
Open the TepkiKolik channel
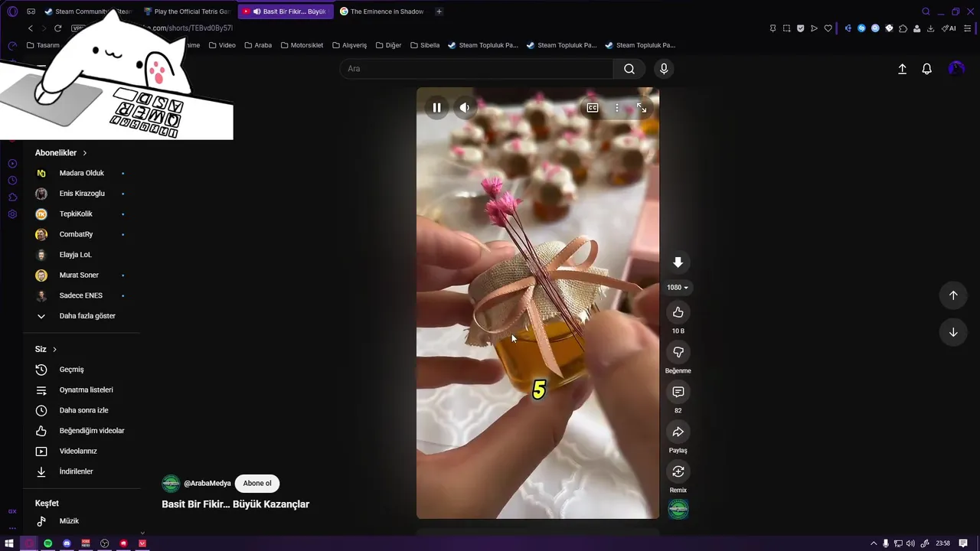click(x=81, y=214)
